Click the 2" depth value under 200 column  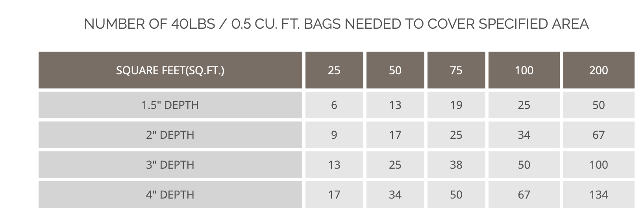598,135
